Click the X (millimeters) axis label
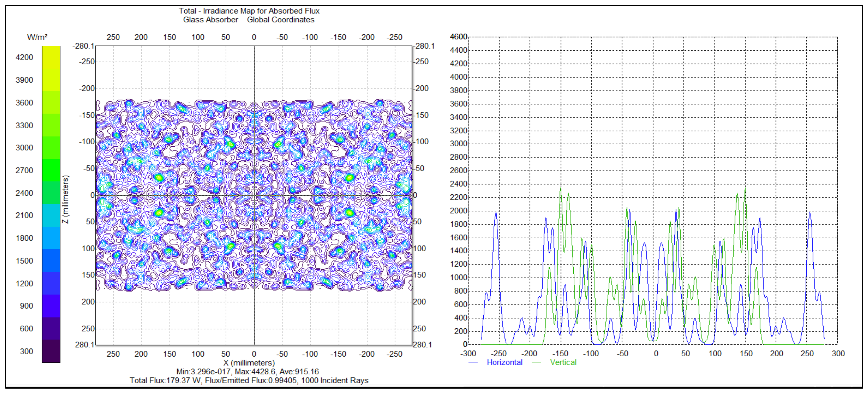This screenshot has height=394, width=868. 249,363
